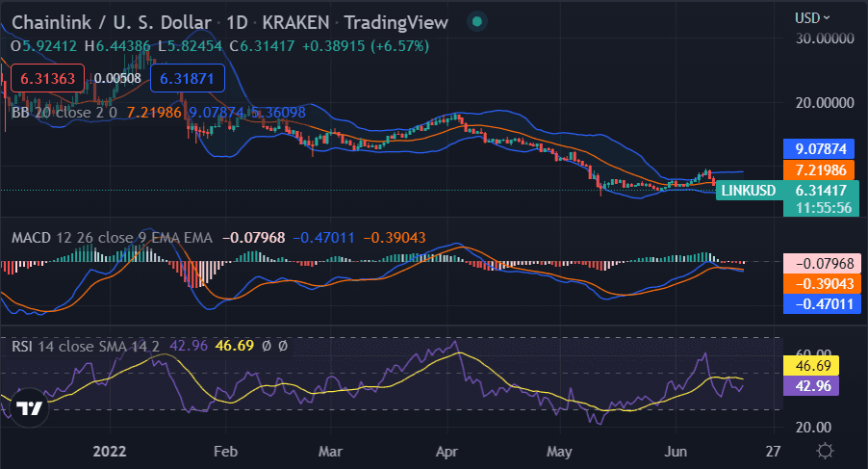Click the green market status dot

click(x=477, y=21)
